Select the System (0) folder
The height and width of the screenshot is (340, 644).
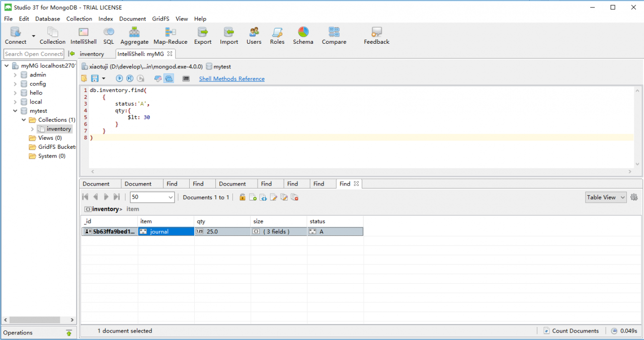pyautogui.click(x=52, y=156)
